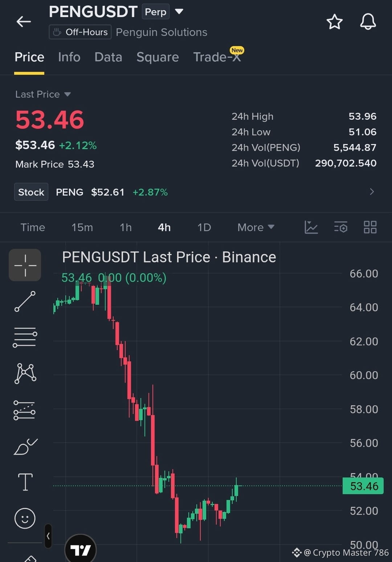This screenshot has height=562, width=392.
Task: Open the Square tab
Action: [x=158, y=57]
